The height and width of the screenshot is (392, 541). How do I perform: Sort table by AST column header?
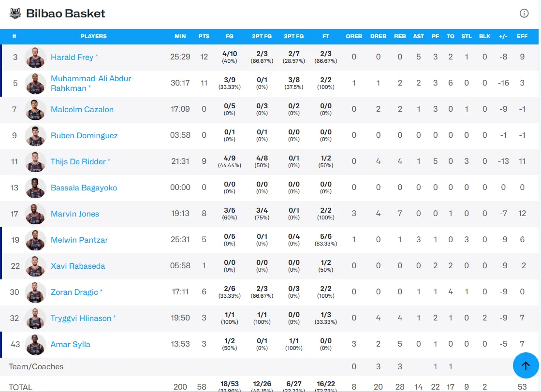point(419,36)
